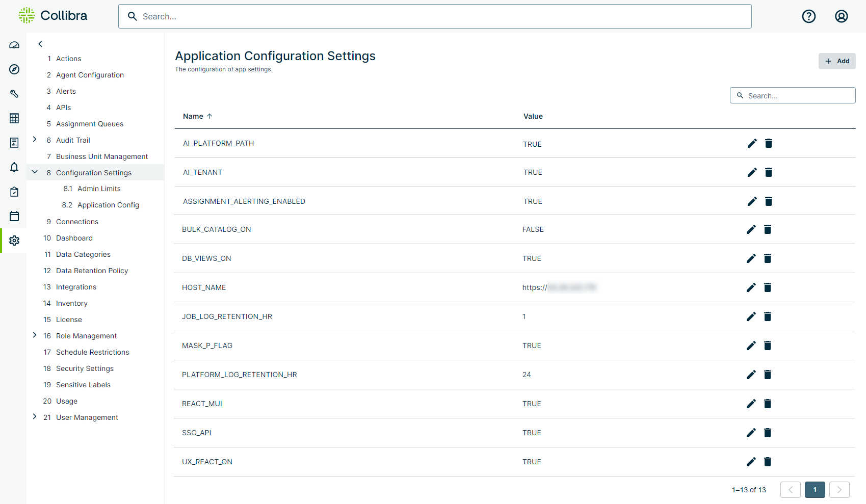Image resolution: width=866 pixels, height=504 pixels.
Task: Click trash icon for UX_REACT_ON
Action: (768, 462)
